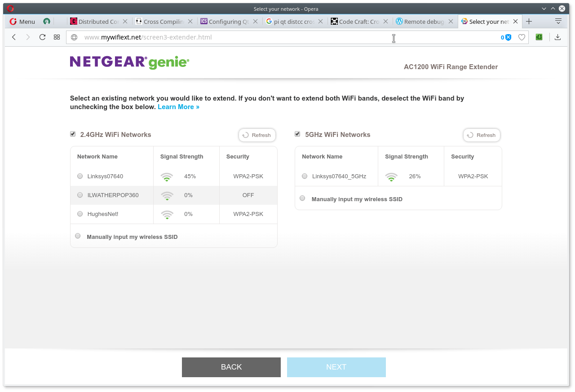Image resolution: width=575 pixels, height=392 pixels.
Task: Open the Speed Dial start page
Action: tap(57, 37)
